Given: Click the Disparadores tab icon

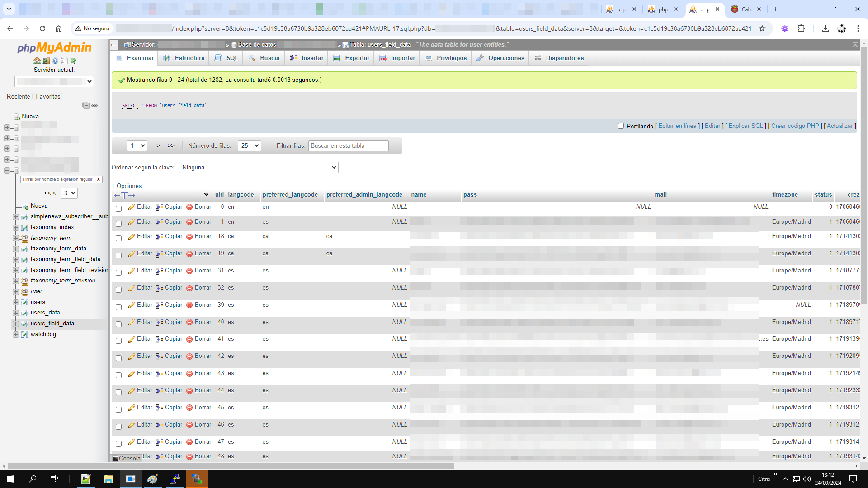Looking at the screenshot, I should [538, 58].
